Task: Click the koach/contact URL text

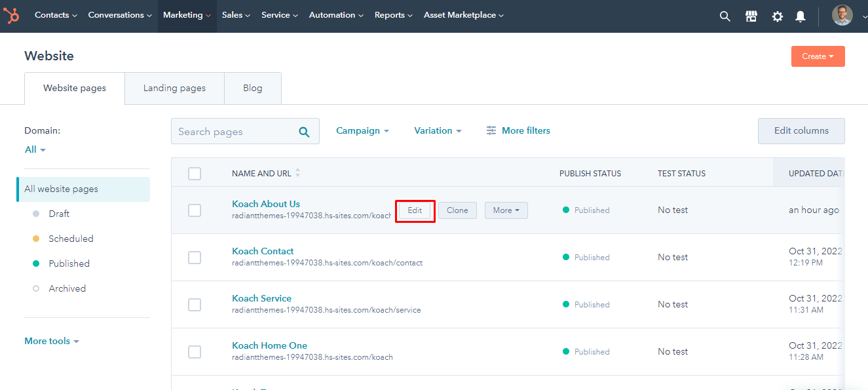Action: (x=327, y=263)
